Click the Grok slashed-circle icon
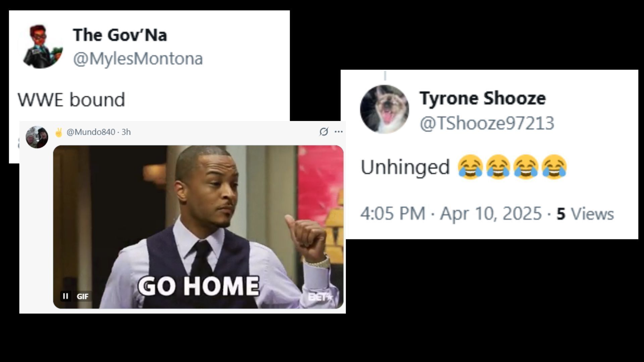Viewport: 644px width, 362px height. click(x=324, y=132)
